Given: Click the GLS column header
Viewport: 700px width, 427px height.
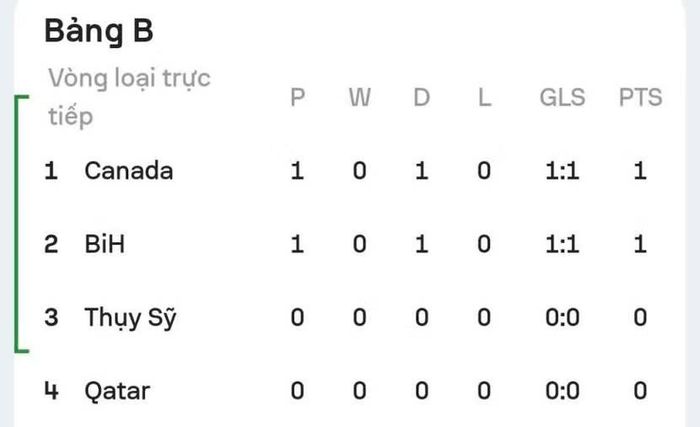Looking at the screenshot, I should 562,97.
